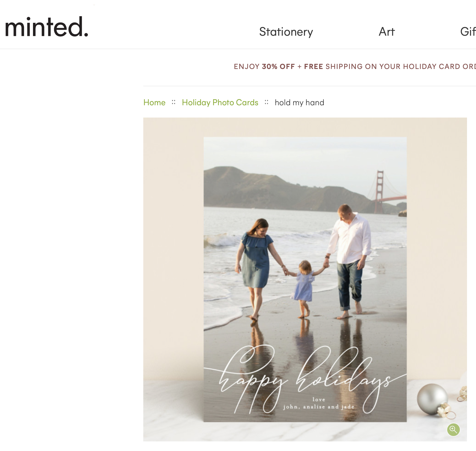The height and width of the screenshot is (451, 476).
Task: Click the separator after the Home breadcrumb
Action: pyautogui.click(x=174, y=102)
